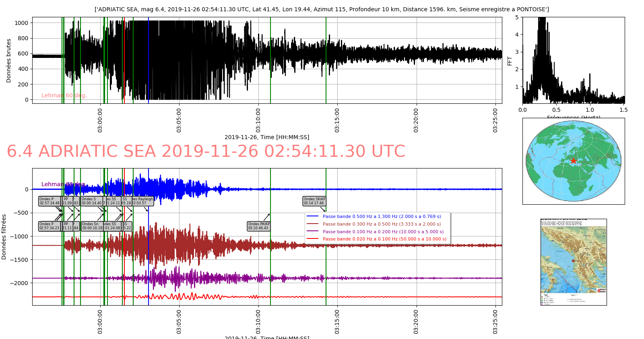Click the Ondes Sn 03:00:16.18 label
644x339 pixels.
click(92, 226)
